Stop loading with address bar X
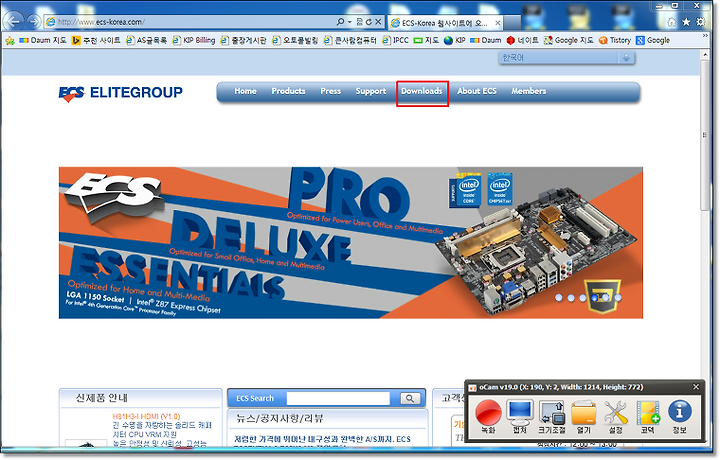 (x=378, y=22)
